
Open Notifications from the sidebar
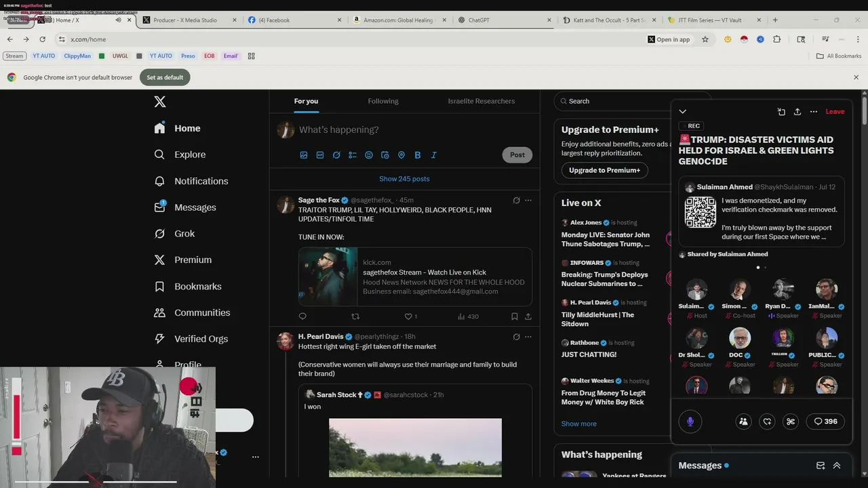pos(191,181)
